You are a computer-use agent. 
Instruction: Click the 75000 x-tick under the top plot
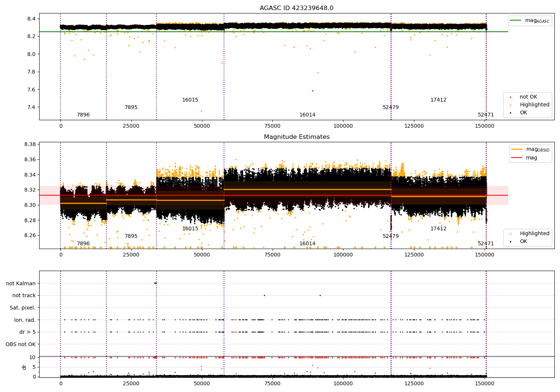pos(273,126)
